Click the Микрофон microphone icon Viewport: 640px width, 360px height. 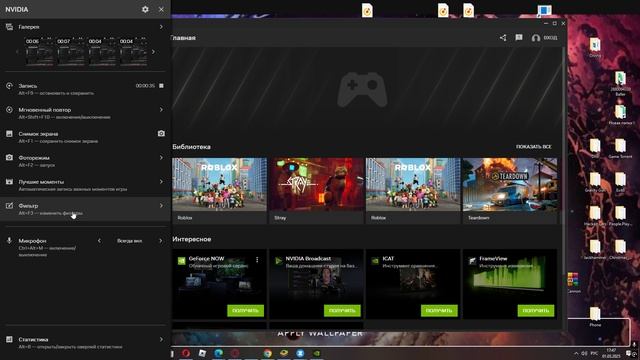tap(9, 241)
